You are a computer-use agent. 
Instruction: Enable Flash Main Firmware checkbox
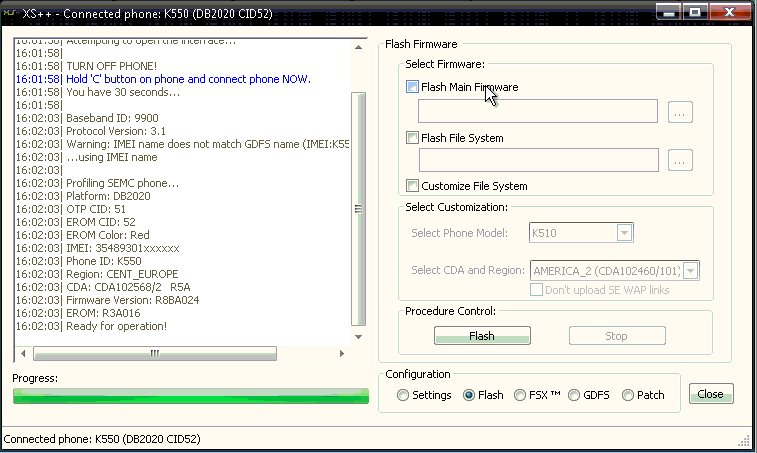(412, 87)
